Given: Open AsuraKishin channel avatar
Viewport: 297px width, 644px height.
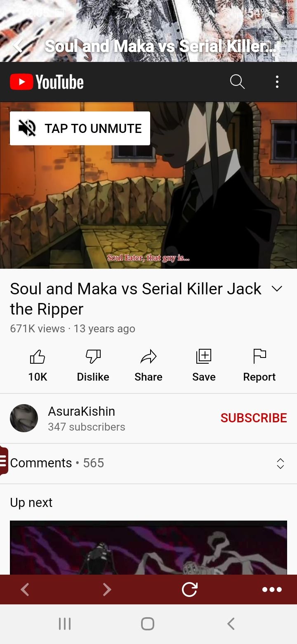Looking at the screenshot, I should (24, 418).
